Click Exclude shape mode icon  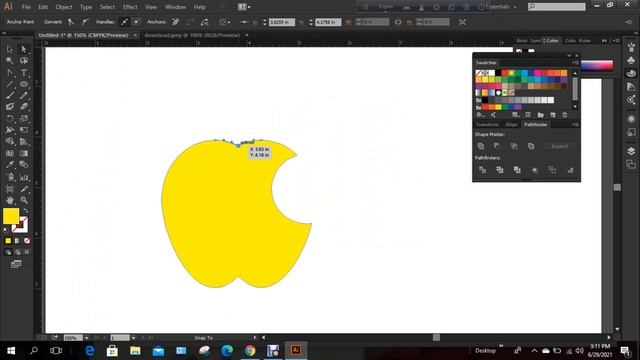531,146
